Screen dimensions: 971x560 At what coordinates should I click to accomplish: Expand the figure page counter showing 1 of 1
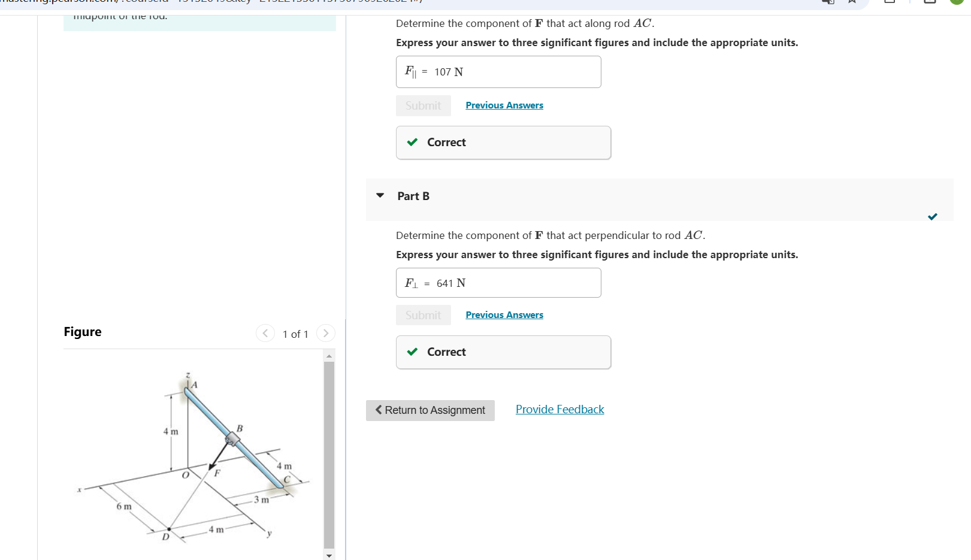(295, 334)
